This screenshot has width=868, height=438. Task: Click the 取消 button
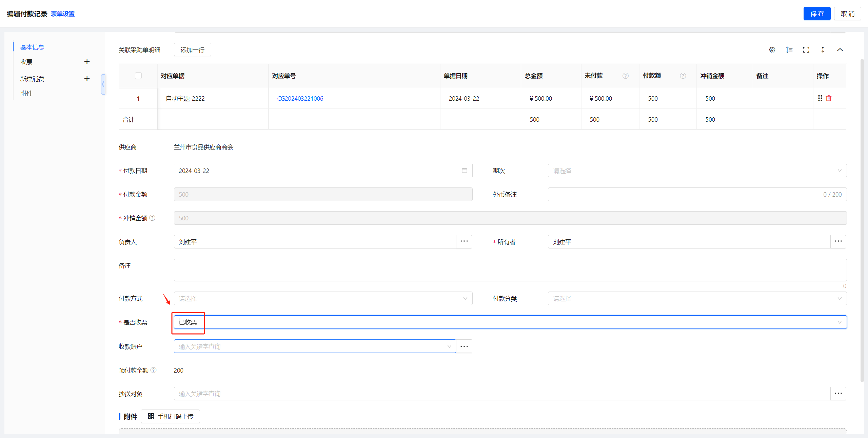click(x=847, y=14)
